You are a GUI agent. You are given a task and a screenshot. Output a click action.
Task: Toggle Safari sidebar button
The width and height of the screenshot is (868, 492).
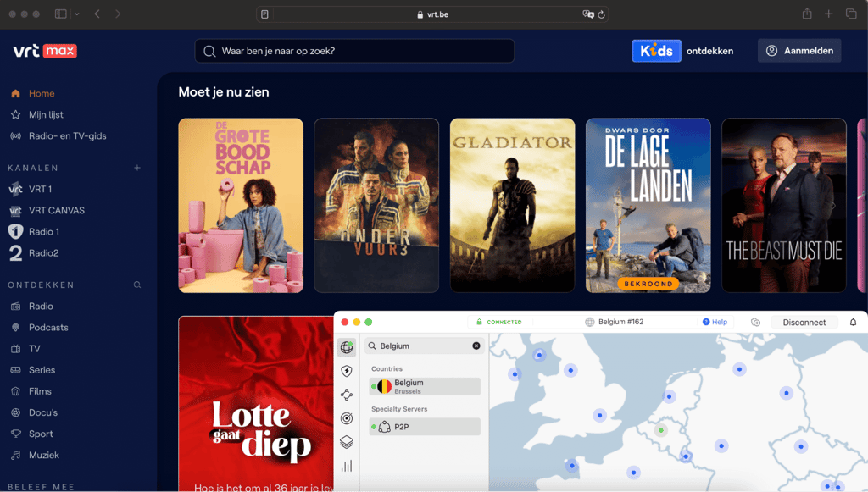(61, 14)
